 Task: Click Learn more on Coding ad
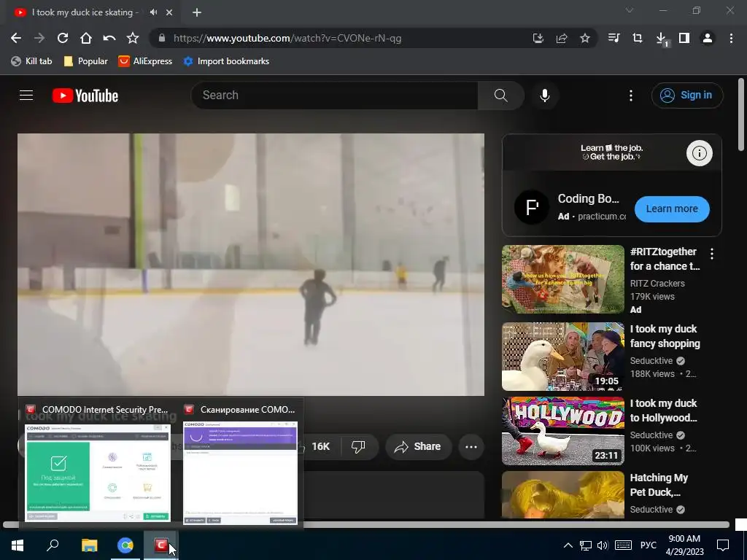(672, 209)
